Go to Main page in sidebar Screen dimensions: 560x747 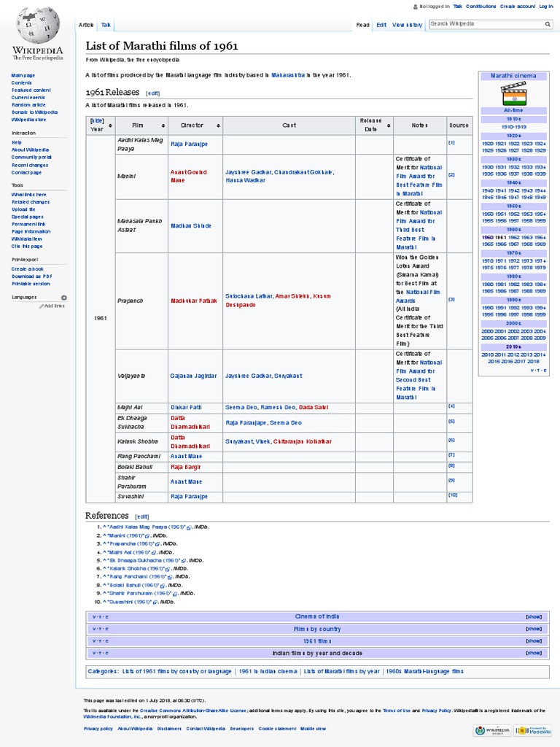[23, 75]
